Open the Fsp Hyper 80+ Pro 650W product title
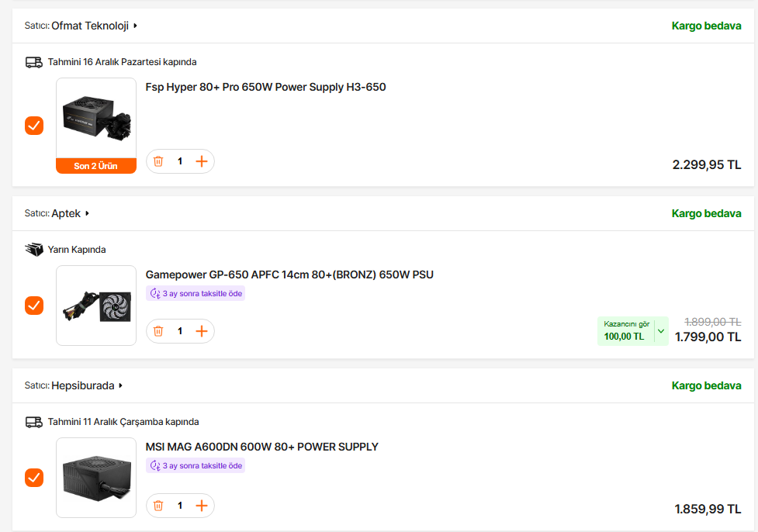Viewport: 758px width, 532px height. (x=265, y=87)
